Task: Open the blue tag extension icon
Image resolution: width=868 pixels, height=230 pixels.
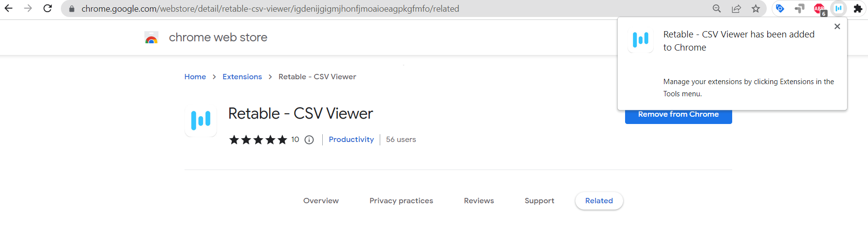Action: click(780, 8)
